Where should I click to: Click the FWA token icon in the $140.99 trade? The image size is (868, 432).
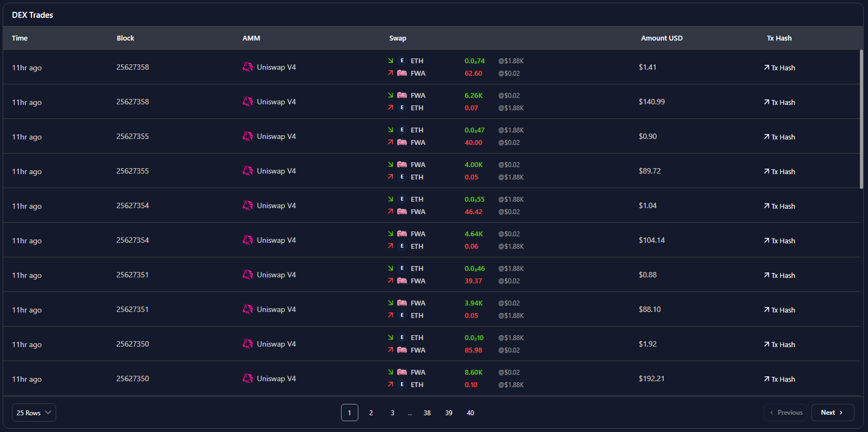coord(402,95)
